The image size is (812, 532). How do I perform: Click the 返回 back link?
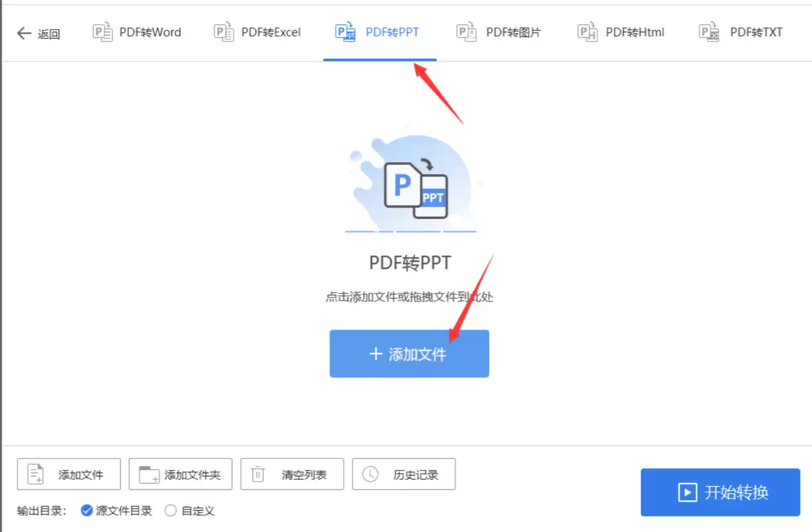coord(48,34)
